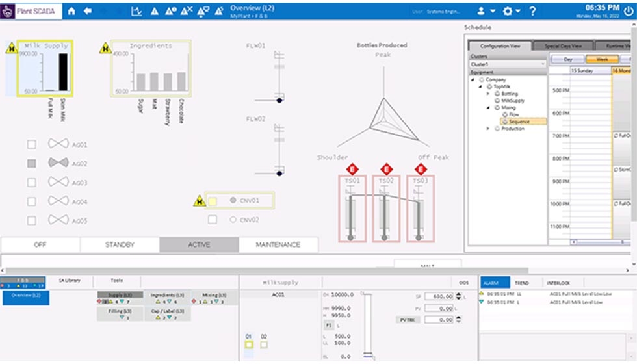637x364 pixels.
Task: Click the FLW01 flow slider indicator
Action: click(x=279, y=100)
